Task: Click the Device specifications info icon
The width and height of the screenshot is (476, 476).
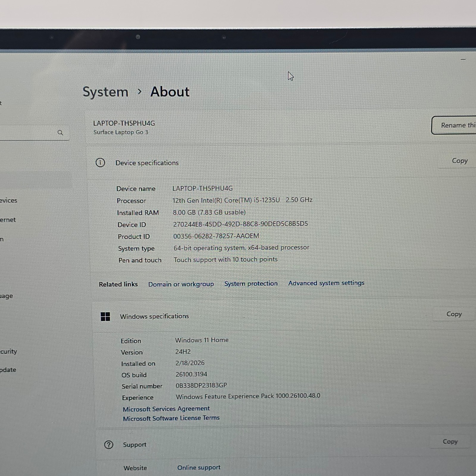Action: tap(100, 163)
